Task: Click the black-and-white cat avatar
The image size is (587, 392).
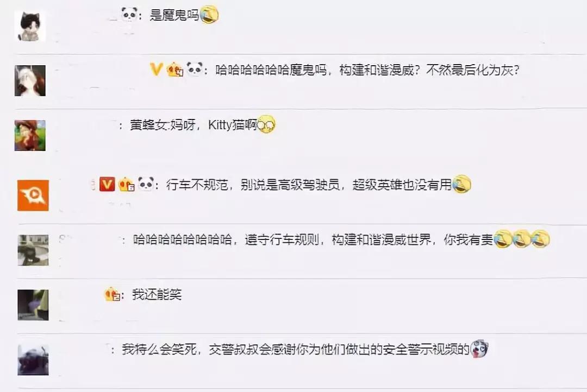Action: (x=30, y=26)
